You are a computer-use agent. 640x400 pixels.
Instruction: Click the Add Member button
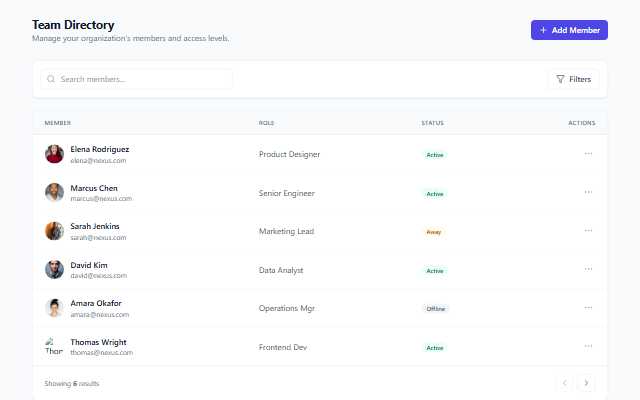(569, 30)
